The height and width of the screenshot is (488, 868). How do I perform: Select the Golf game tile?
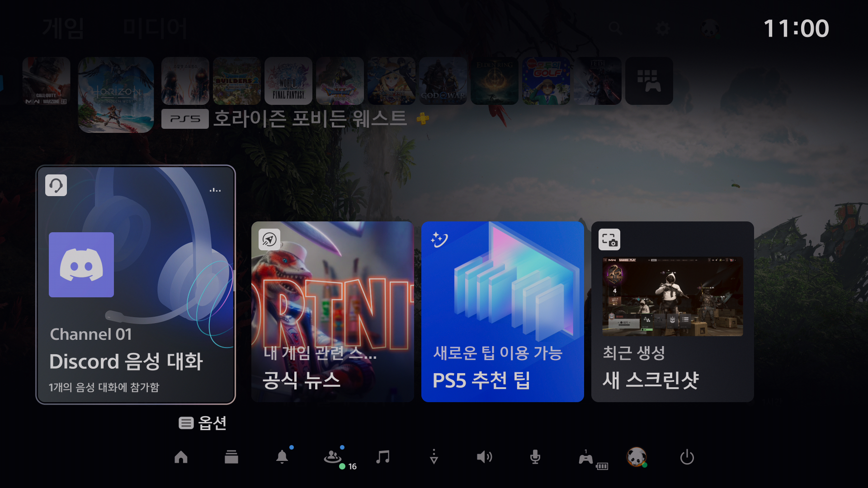[546, 81]
